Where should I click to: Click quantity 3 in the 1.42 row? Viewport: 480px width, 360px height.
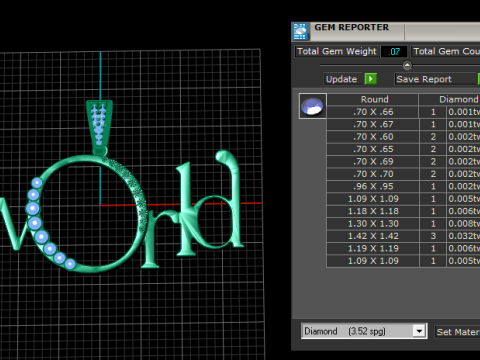coord(433,236)
